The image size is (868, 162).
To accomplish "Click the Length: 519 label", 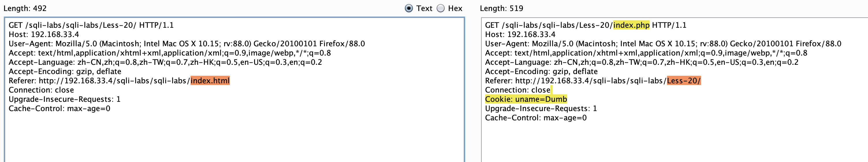I will point(501,8).
